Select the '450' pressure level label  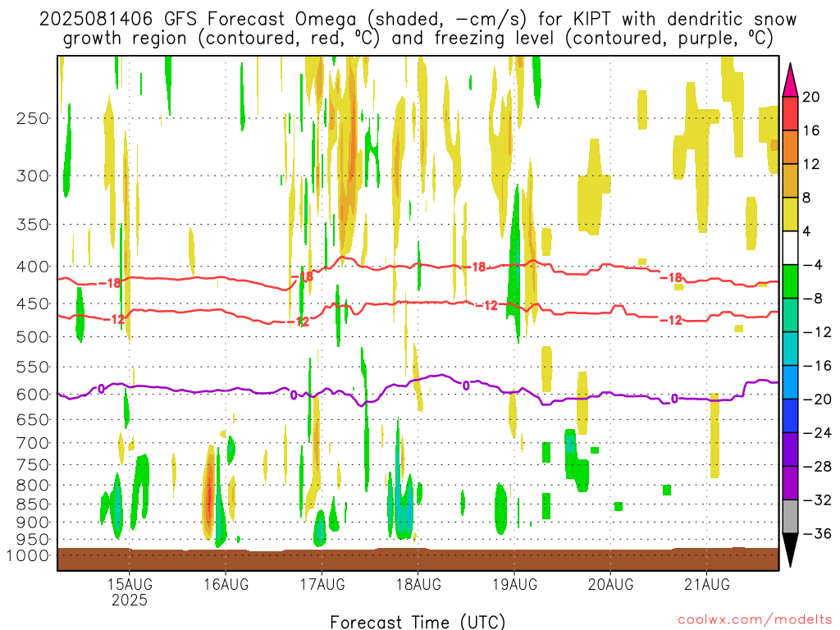point(32,304)
